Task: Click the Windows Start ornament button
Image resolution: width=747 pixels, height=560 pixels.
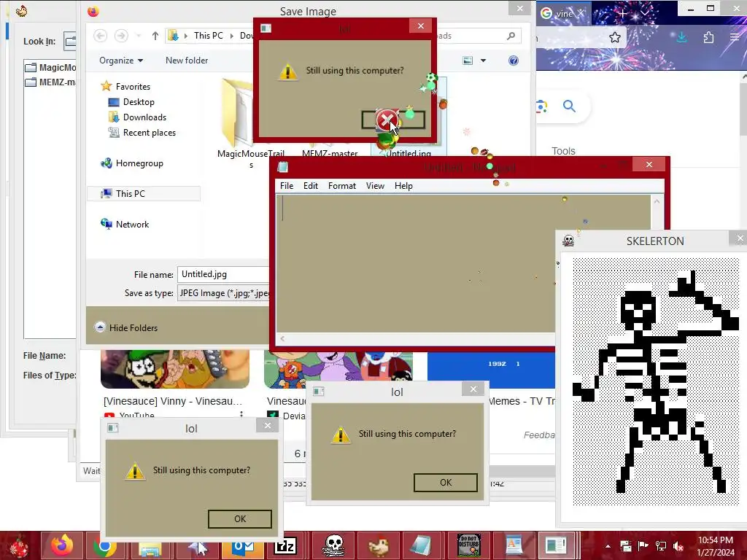Action: (x=18, y=546)
